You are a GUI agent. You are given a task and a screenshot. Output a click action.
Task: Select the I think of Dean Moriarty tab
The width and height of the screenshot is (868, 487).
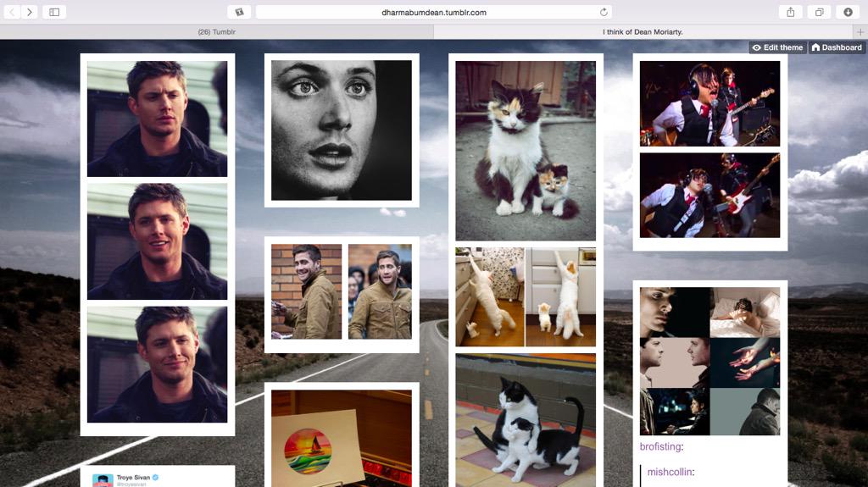click(643, 32)
